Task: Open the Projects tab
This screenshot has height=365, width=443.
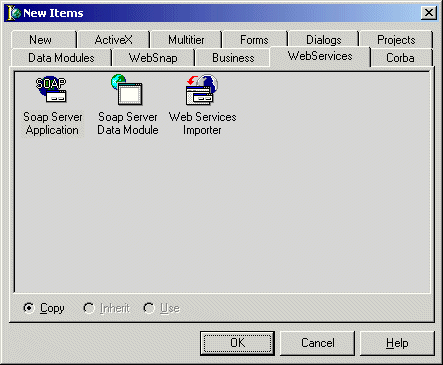Action: coord(396,40)
